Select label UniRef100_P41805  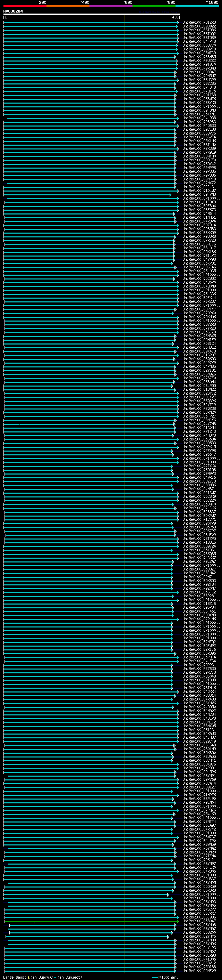coord(199,959)
